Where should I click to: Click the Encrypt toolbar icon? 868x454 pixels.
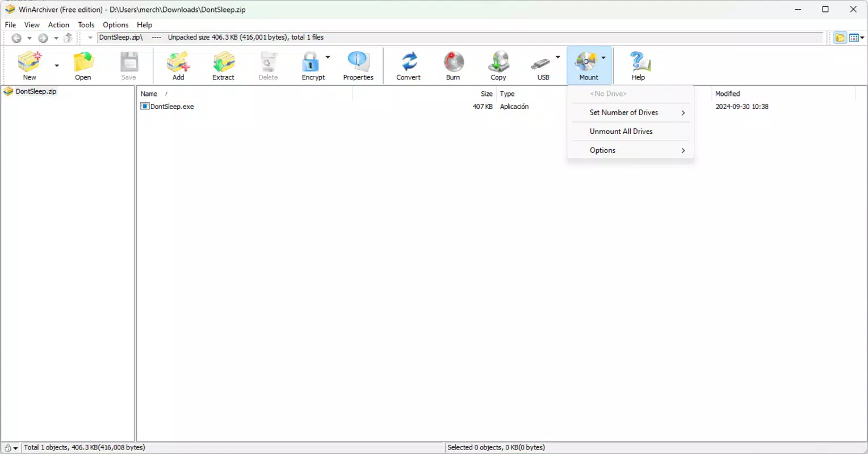pyautogui.click(x=313, y=65)
